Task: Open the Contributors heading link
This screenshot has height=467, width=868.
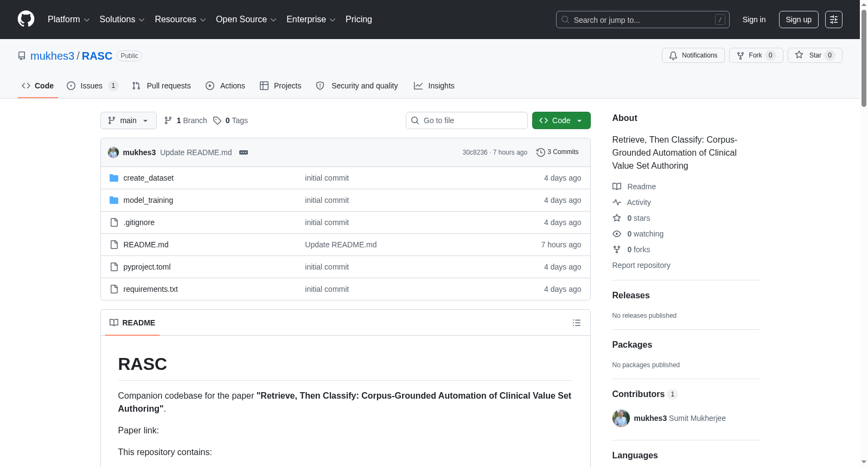Action: [645, 394]
